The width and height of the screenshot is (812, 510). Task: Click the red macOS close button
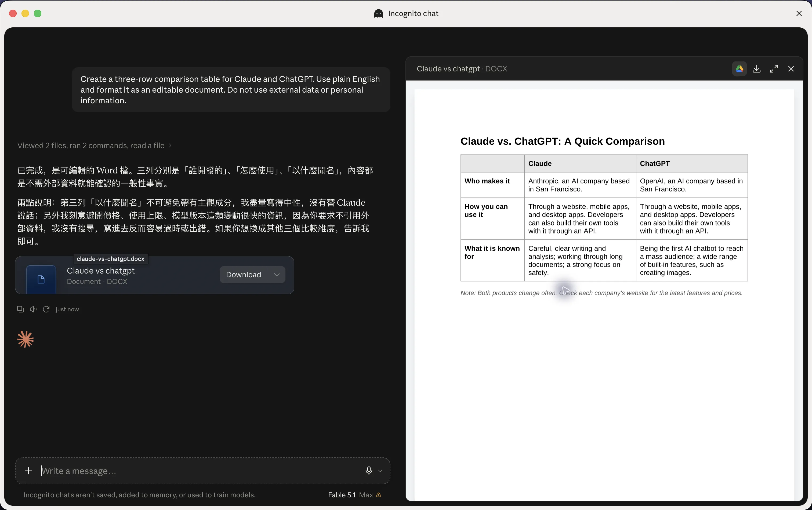(13, 13)
